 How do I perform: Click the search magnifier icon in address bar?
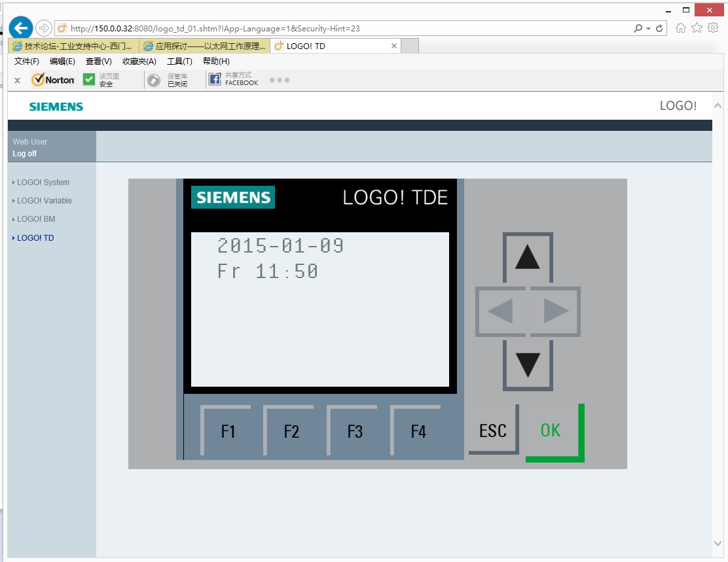tap(638, 28)
